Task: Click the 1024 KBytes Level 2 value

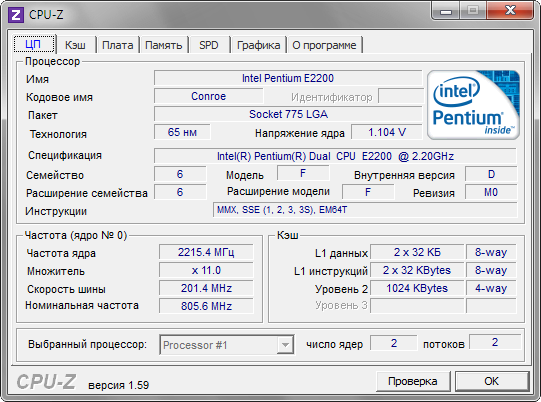Action: (x=417, y=288)
